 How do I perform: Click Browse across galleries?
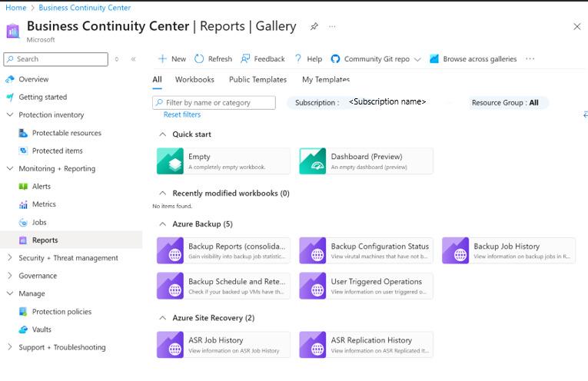tap(473, 59)
